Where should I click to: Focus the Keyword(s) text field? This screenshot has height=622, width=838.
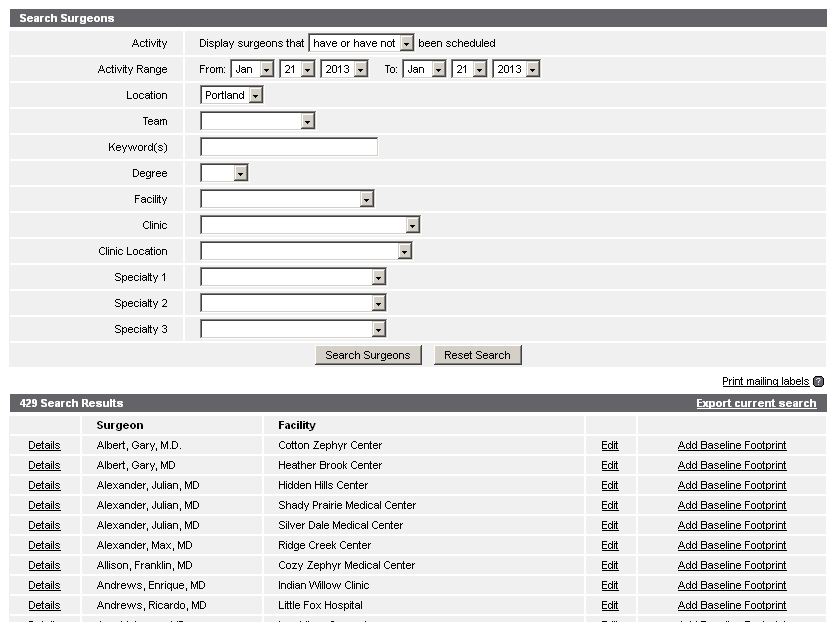point(289,147)
